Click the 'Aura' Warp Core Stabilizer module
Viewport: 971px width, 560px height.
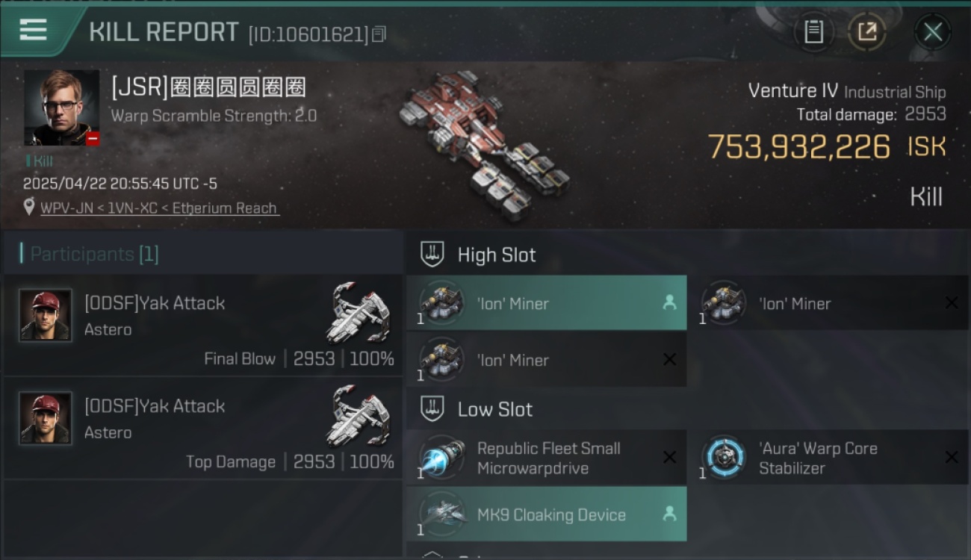click(x=828, y=458)
